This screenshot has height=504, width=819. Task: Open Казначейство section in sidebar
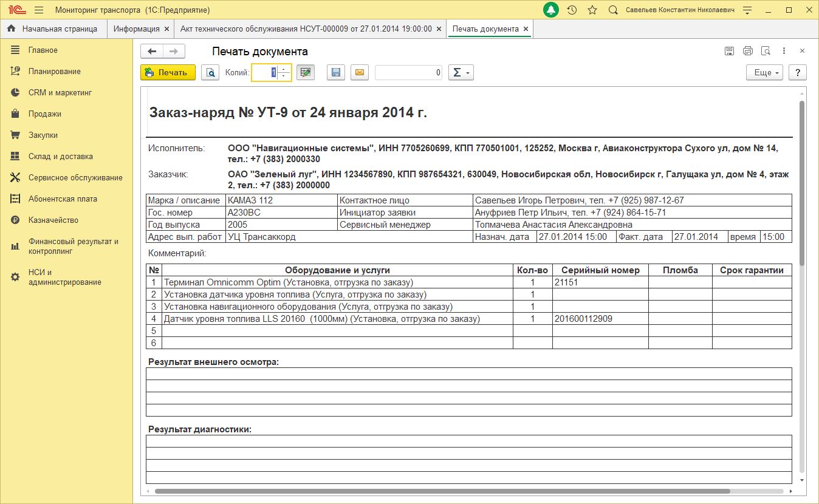[67, 220]
